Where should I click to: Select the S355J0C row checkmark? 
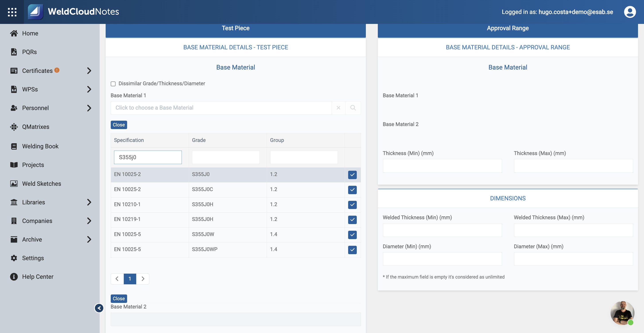coord(352,190)
